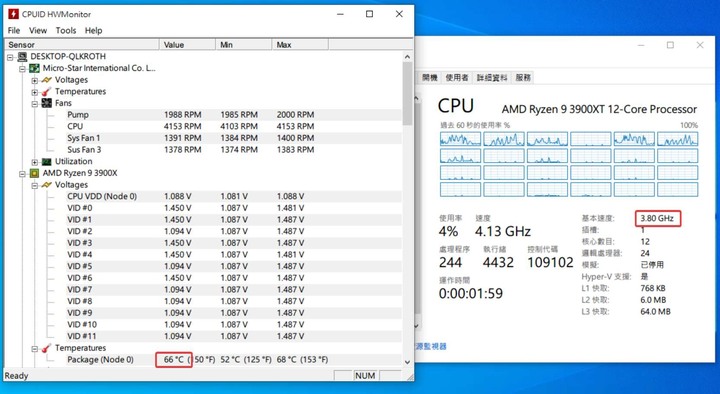This screenshot has width=720, height=394.
Task: Click the 4153 RPM CPU fan value
Action: [x=183, y=126]
